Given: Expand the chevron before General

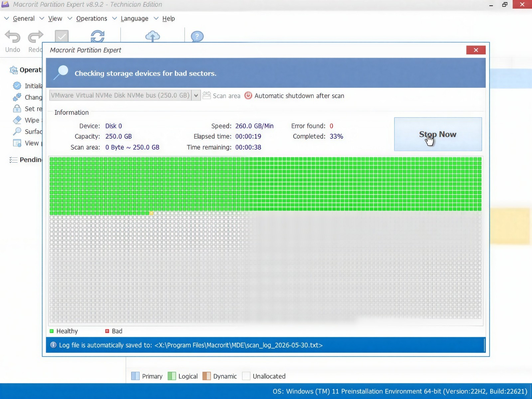Looking at the screenshot, I should click(x=7, y=18).
